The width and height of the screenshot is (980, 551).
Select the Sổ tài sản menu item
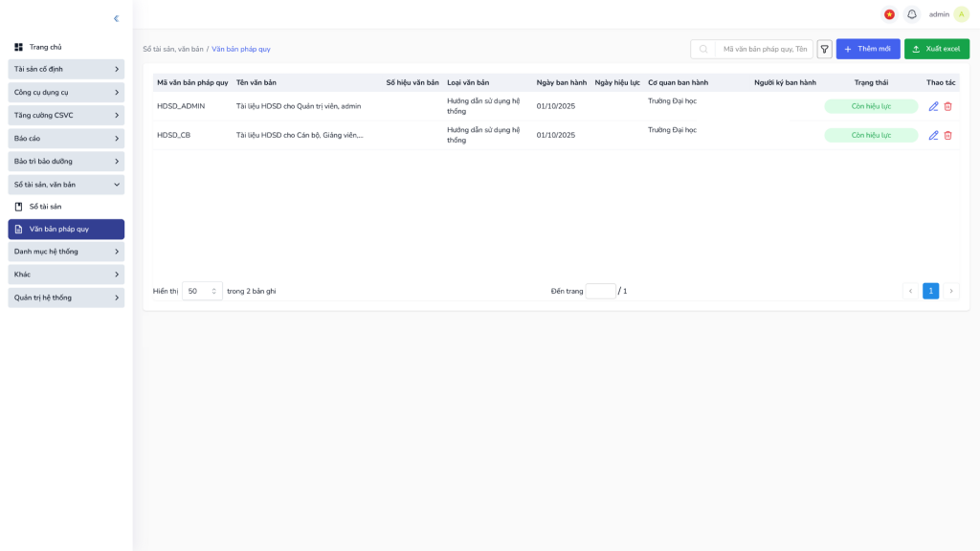[x=45, y=207]
